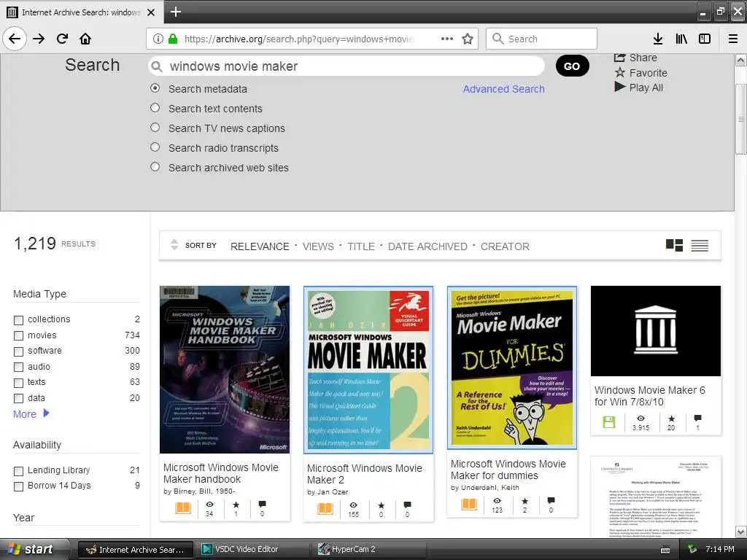The width and height of the screenshot is (747, 560).
Task: Check the texts media type filter
Action: click(18, 383)
